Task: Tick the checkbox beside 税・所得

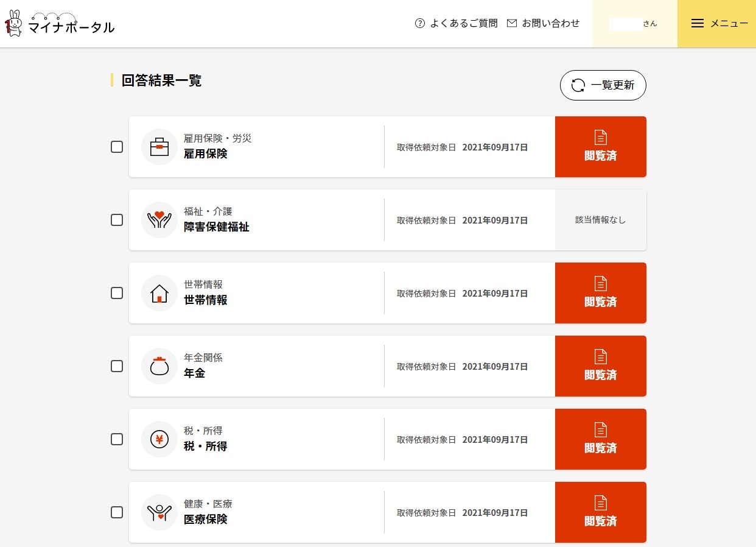Action: pos(117,439)
